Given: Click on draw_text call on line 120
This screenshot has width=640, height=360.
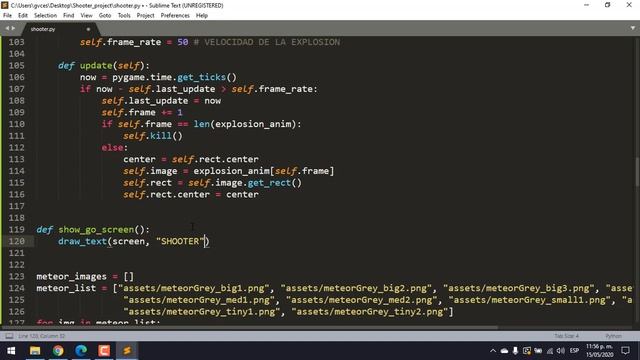Looking at the screenshot, I should [x=82, y=241].
